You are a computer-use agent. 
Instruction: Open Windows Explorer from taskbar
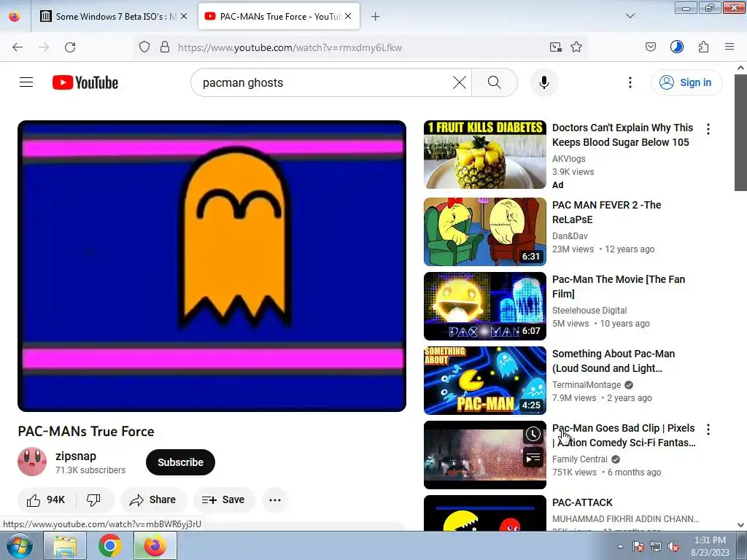point(65,545)
